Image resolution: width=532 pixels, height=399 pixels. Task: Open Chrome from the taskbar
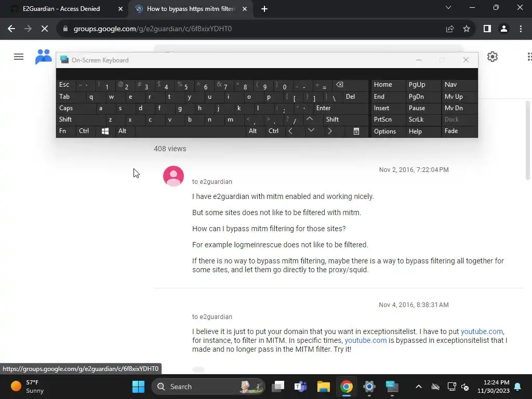(x=347, y=387)
